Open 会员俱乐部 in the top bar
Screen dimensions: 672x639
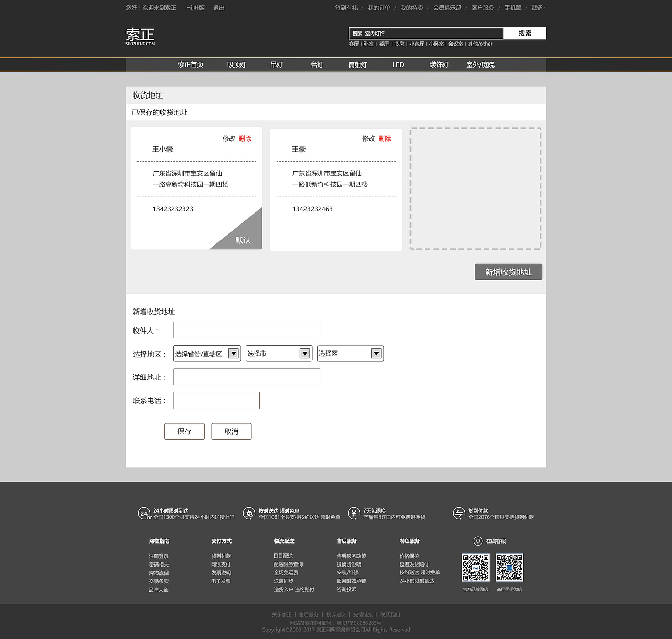(x=447, y=8)
